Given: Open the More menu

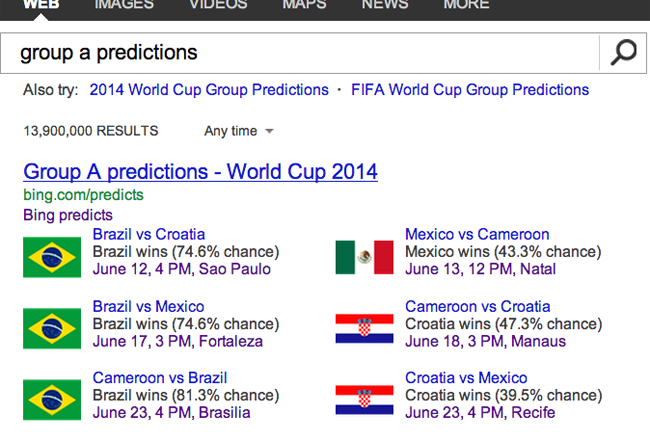Looking at the screenshot, I should click(x=466, y=5).
